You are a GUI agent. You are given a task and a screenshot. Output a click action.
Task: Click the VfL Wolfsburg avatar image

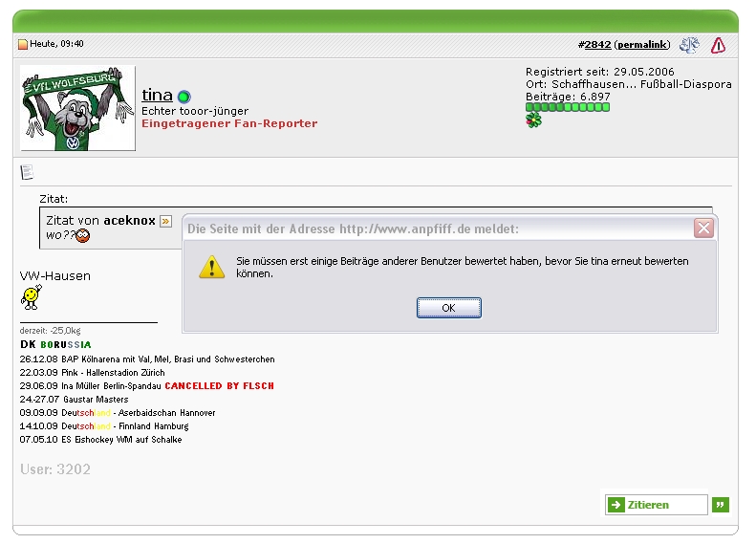coord(77,108)
